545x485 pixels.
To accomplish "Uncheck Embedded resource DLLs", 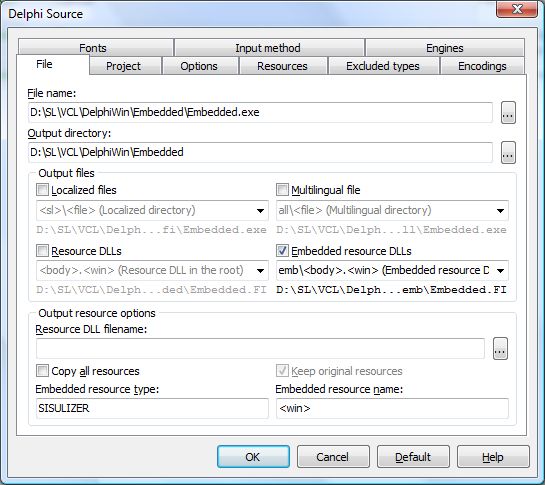I will (x=282, y=251).
